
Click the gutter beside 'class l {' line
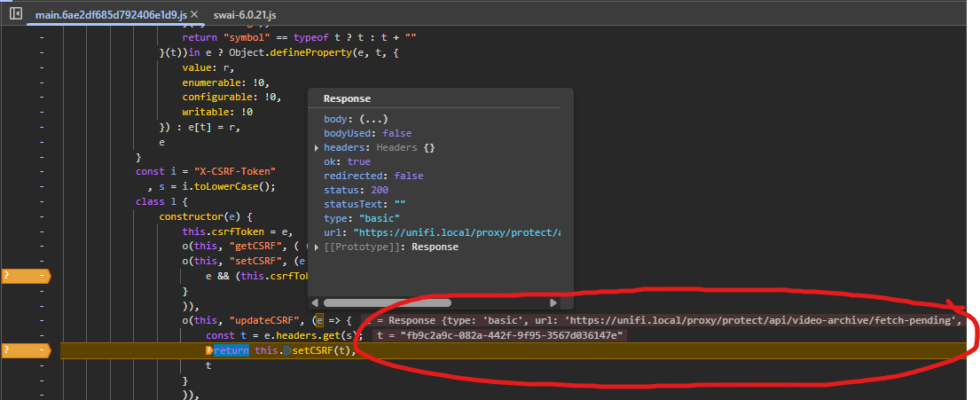[41, 201]
